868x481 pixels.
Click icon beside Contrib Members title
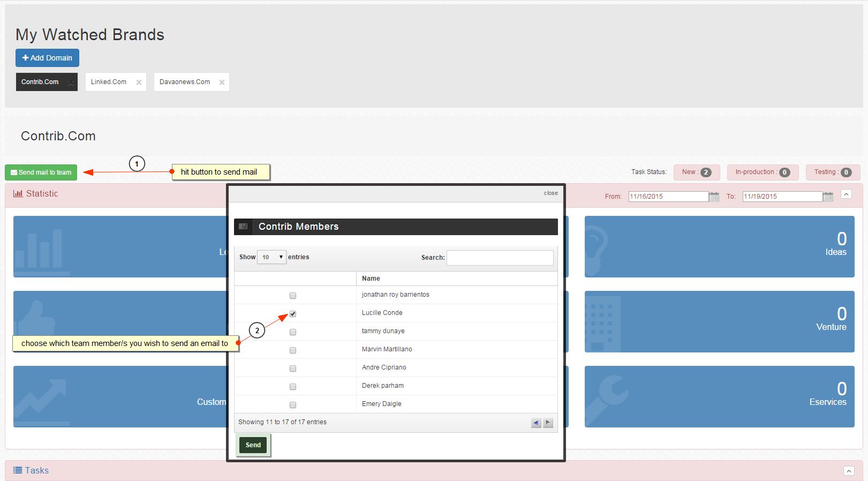tap(243, 227)
